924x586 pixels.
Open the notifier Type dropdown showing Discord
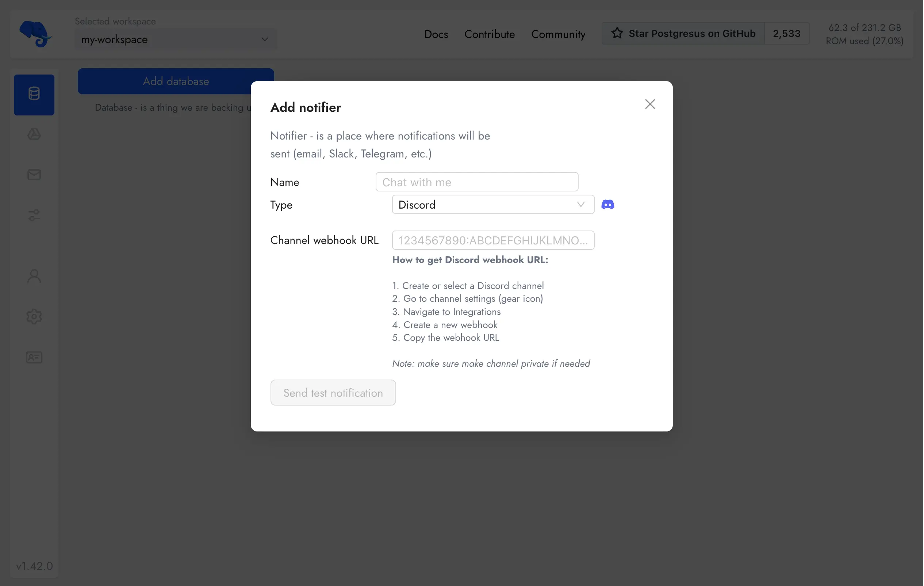493,204
